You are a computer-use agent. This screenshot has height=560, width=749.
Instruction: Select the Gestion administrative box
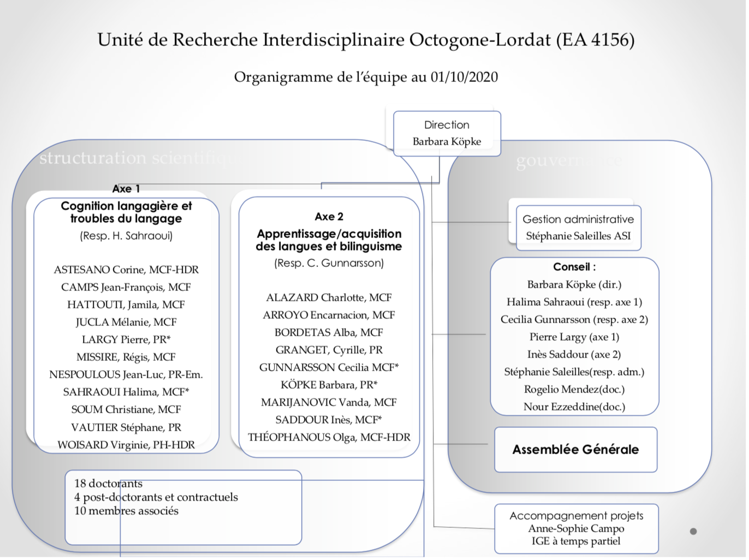[x=578, y=227]
